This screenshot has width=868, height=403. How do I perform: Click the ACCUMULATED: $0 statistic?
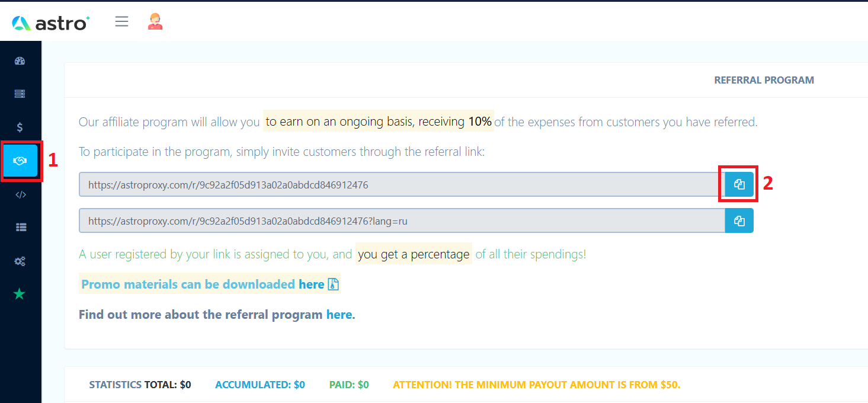click(x=260, y=384)
